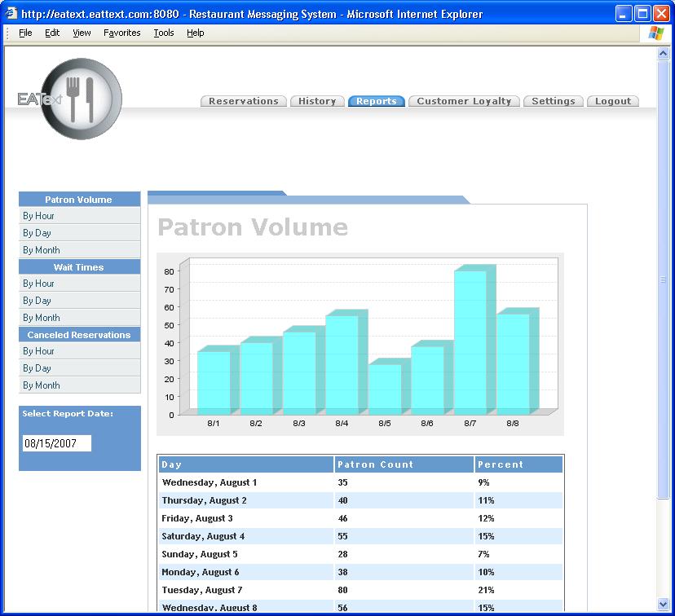Open the Settings tab
Screen dimensions: 675x616
[x=554, y=101]
